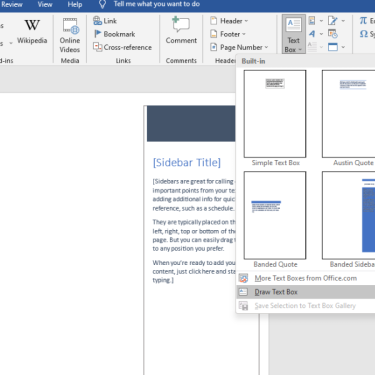Image resolution: width=375 pixels, height=375 pixels.
Task: Click the Object insert icon
Action: pyautogui.click(x=333, y=47)
